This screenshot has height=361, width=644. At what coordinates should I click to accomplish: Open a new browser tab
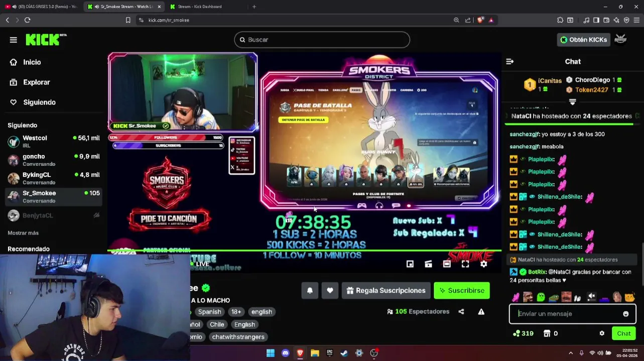[254, 7]
